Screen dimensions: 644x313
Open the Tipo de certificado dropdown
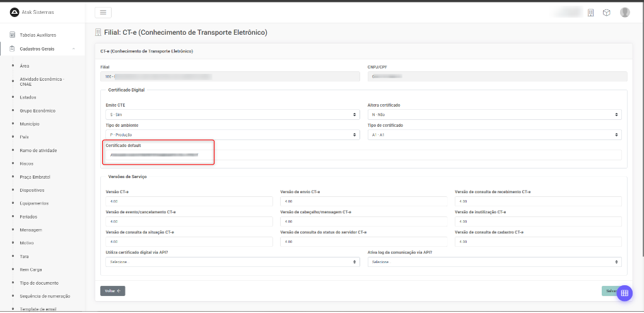coord(495,135)
